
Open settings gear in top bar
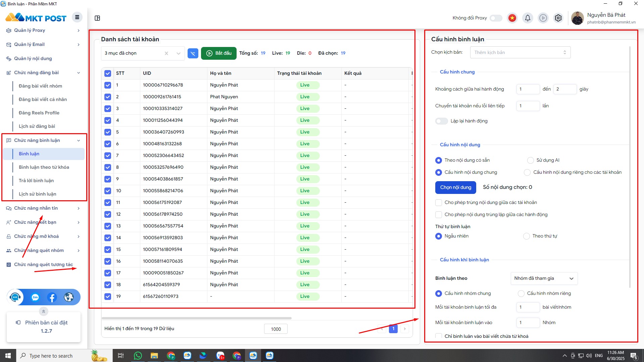tap(558, 18)
